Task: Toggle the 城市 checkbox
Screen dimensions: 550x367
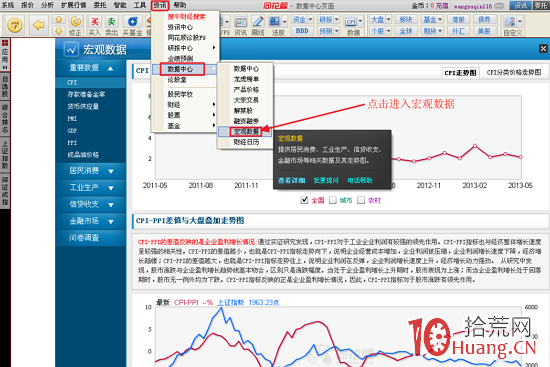Action: click(x=333, y=200)
